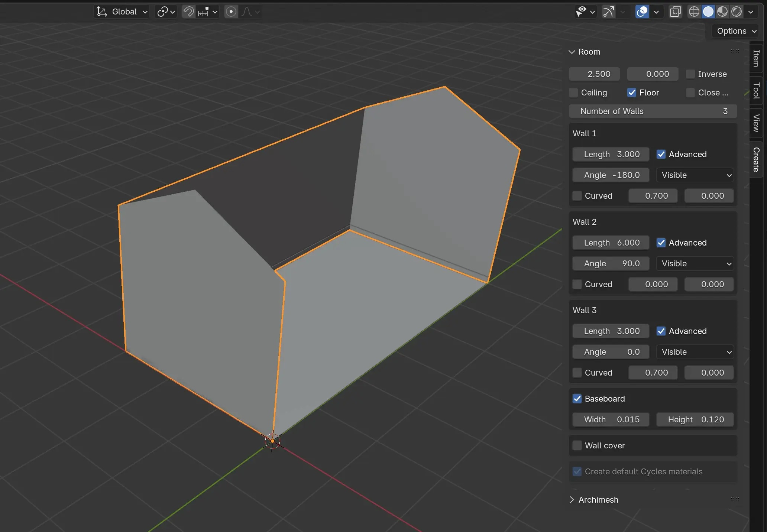Switch to the Tool sidebar tab
The height and width of the screenshot is (532, 767).
coord(756,91)
